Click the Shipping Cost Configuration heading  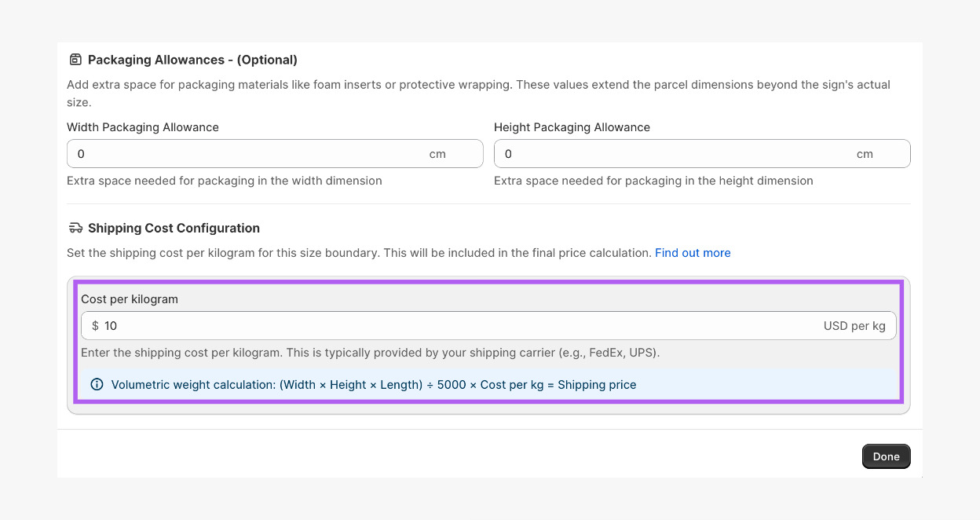[x=174, y=228]
